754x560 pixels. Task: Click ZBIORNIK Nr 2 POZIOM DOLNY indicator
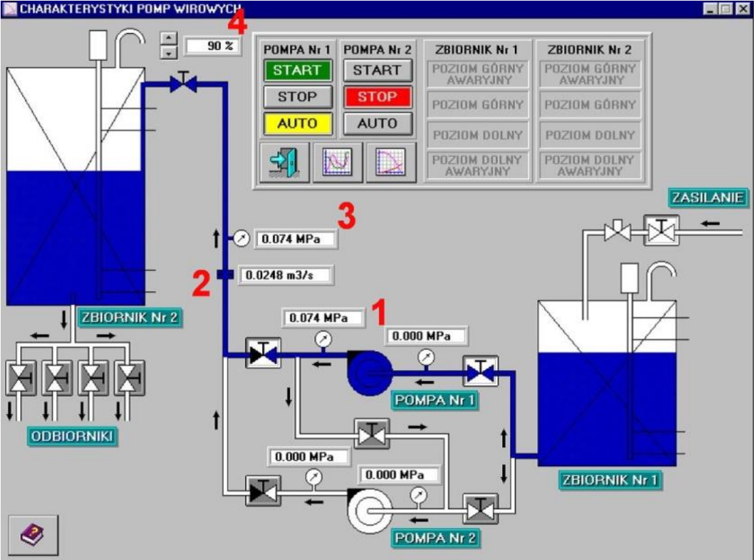[590, 135]
